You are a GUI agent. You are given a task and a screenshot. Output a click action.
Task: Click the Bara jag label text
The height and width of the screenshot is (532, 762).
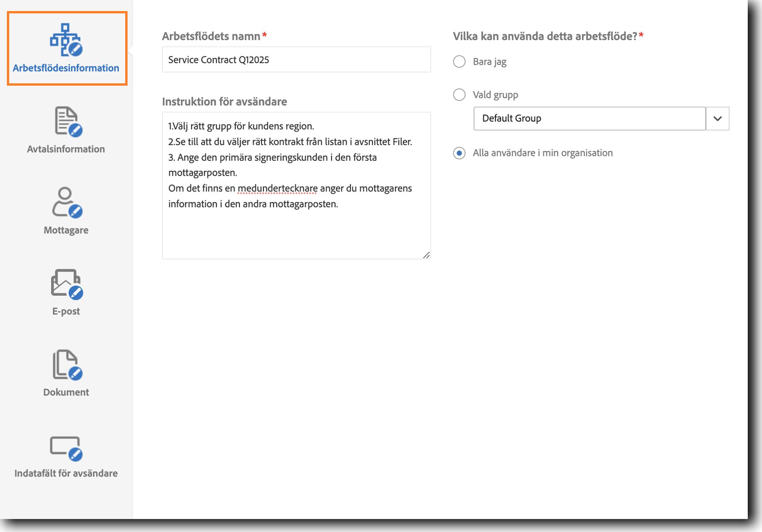pyautogui.click(x=490, y=62)
